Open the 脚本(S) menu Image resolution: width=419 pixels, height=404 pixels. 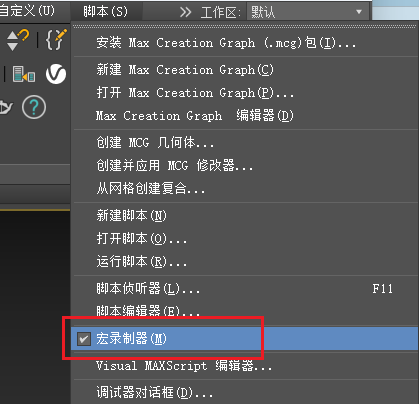(105, 12)
